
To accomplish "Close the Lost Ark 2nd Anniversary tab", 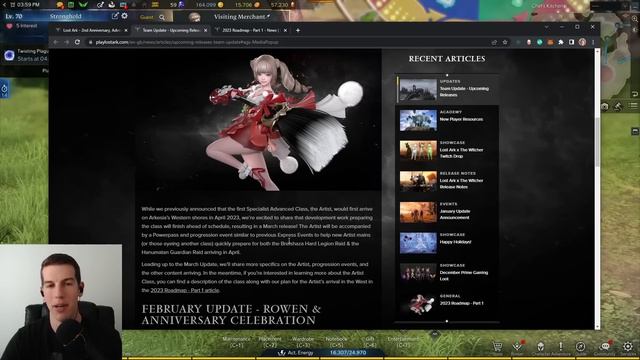I will click(126, 30).
